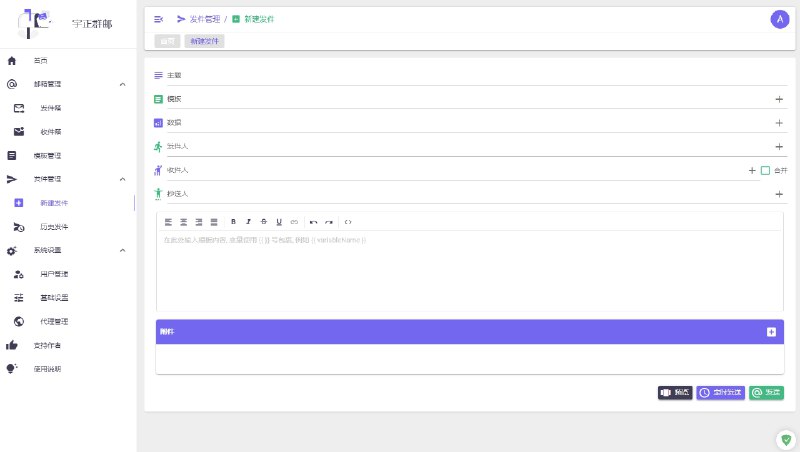Open 用户管理 in the sidebar
800x452 pixels.
click(53, 274)
